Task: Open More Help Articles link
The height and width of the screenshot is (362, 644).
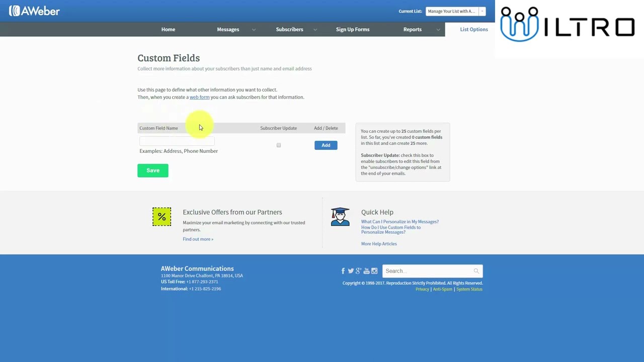Action: coord(379,244)
